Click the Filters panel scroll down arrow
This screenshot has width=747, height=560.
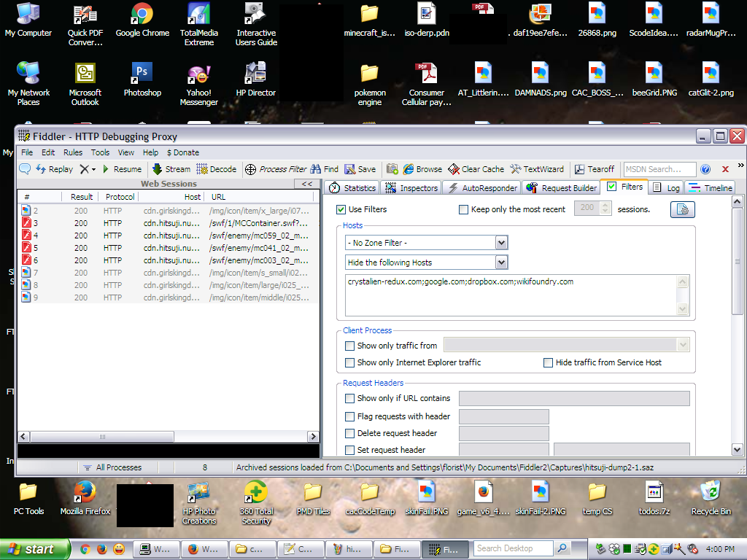[x=737, y=449]
